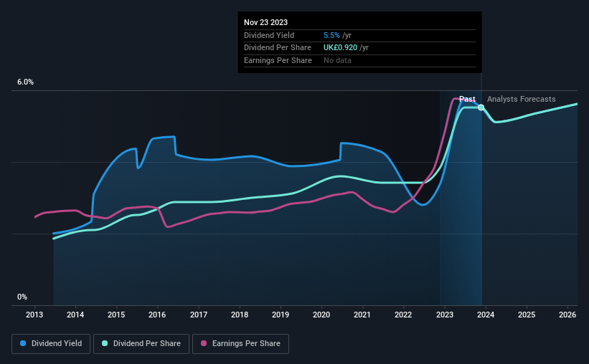This screenshot has height=364, width=589.
Task: Click the 0% y-axis label
Action: [22, 297]
